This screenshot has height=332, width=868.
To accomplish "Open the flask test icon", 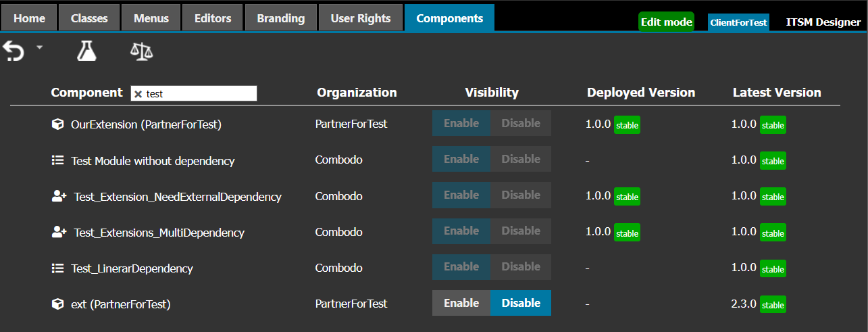I will 86,51.
